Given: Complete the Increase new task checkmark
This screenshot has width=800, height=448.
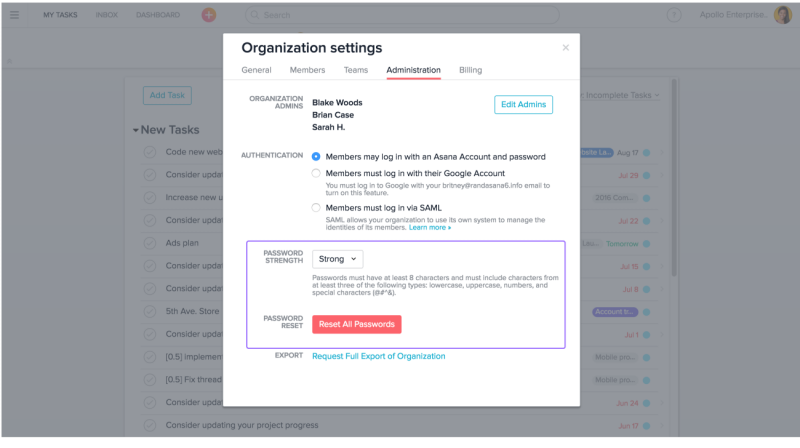Looking at the screenshot, I should coord(149,197).
